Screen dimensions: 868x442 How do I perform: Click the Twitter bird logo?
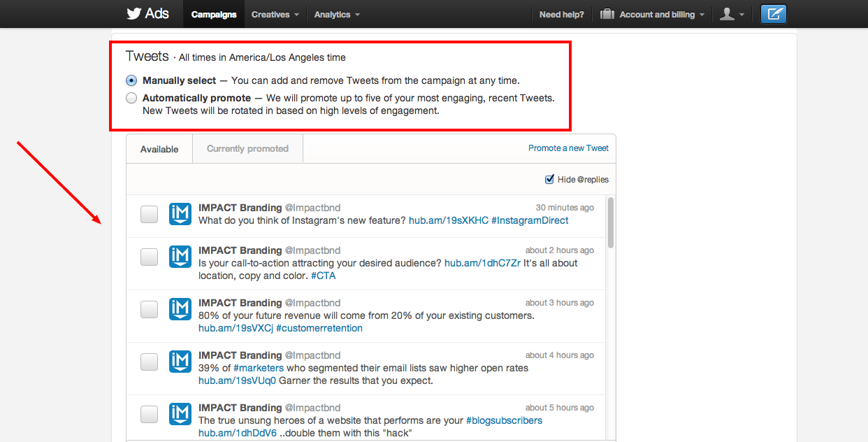pyautogui.click(x=133, y=13)
